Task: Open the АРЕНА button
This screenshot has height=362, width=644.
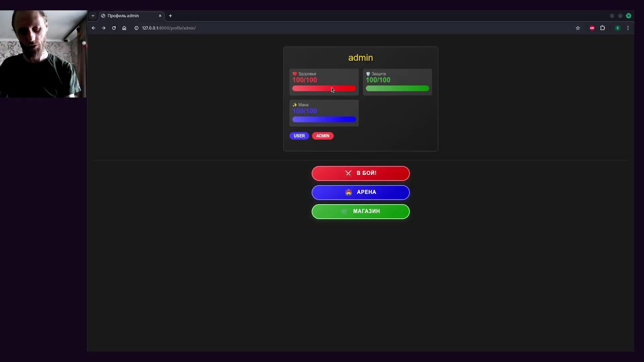Action: (361, 192)
